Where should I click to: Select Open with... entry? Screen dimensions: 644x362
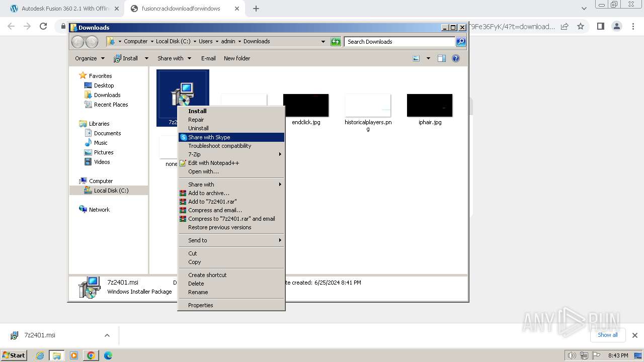(231, 171)
